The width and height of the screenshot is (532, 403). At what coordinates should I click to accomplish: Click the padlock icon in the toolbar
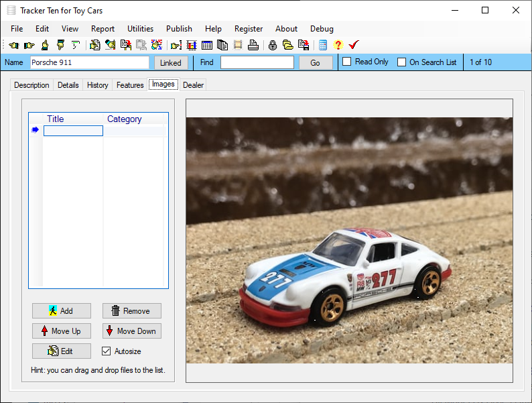[x=273, y=46]
